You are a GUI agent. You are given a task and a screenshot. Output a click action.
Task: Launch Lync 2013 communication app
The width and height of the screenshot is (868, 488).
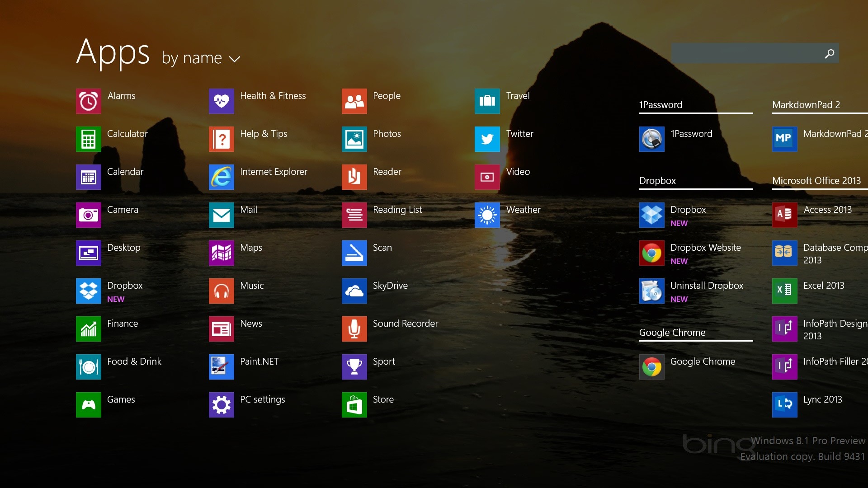click(784, 399)
